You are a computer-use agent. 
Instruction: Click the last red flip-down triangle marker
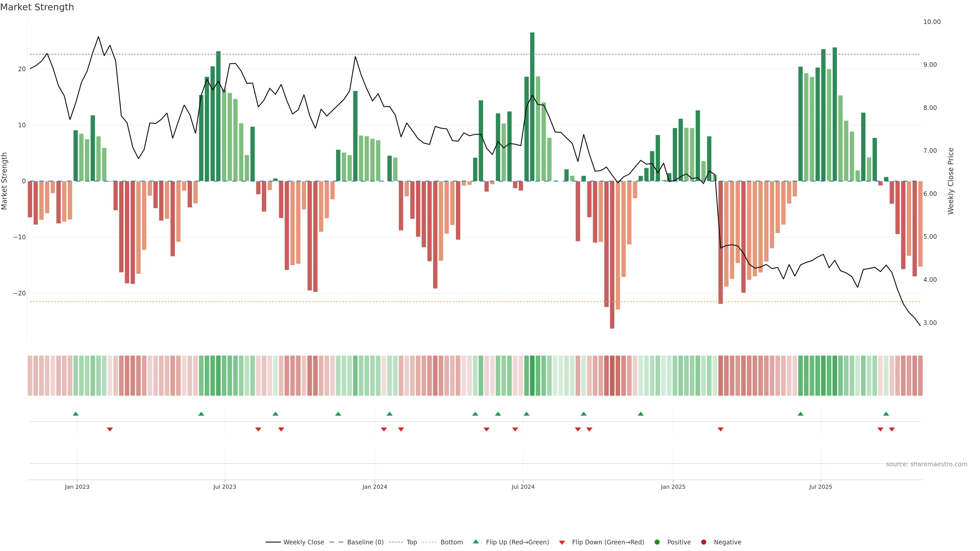click(x=892, y=429)
